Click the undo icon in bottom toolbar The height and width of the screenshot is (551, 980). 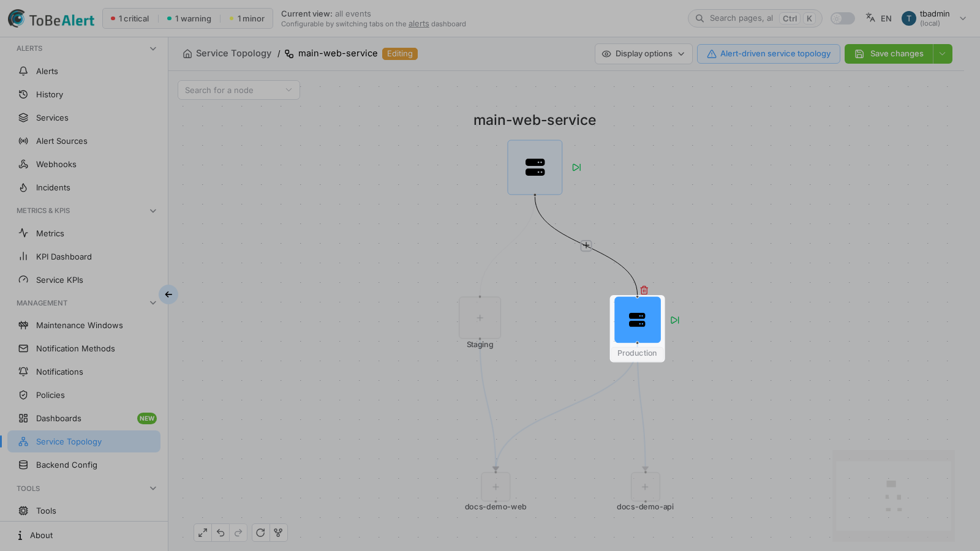[x=221, y=533]
